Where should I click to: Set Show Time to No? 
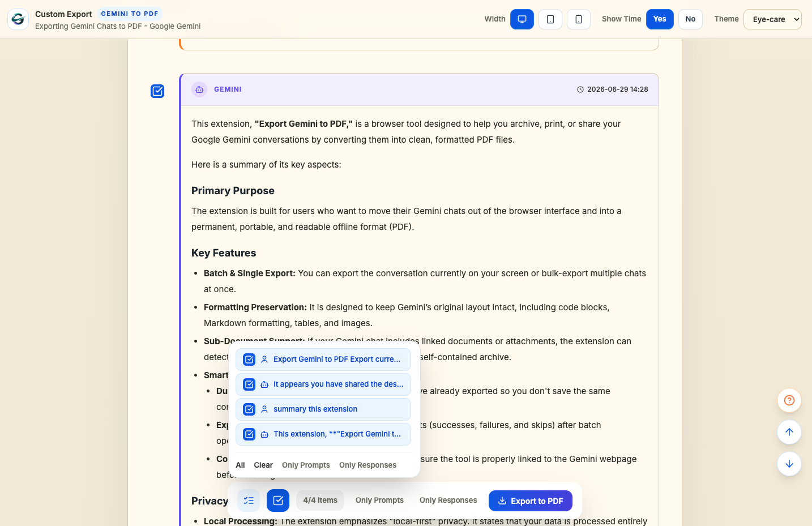(x=690, y=19)
